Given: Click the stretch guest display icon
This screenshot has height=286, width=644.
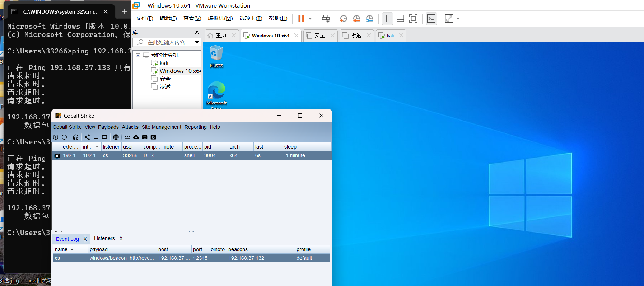Looking at the screenshot, I should (x=449, y=18).
